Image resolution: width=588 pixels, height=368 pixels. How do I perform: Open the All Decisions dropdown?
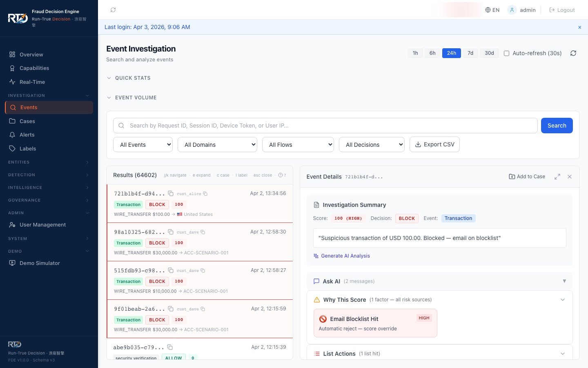pos(372,144)
